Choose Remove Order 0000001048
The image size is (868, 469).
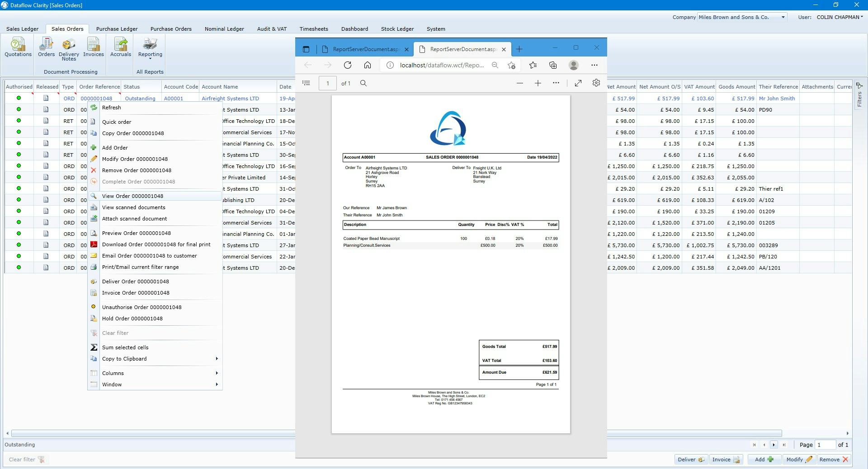click(x=155, y=170)
